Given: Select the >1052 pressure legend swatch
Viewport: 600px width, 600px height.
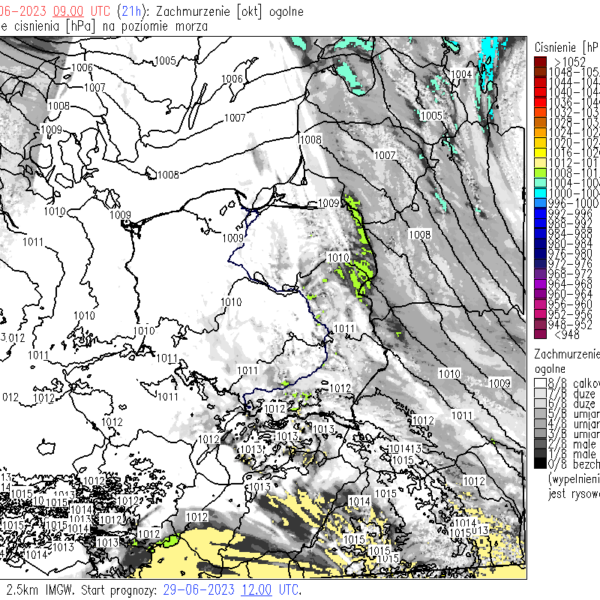Looking at the screenshot, I should point(540,61).
